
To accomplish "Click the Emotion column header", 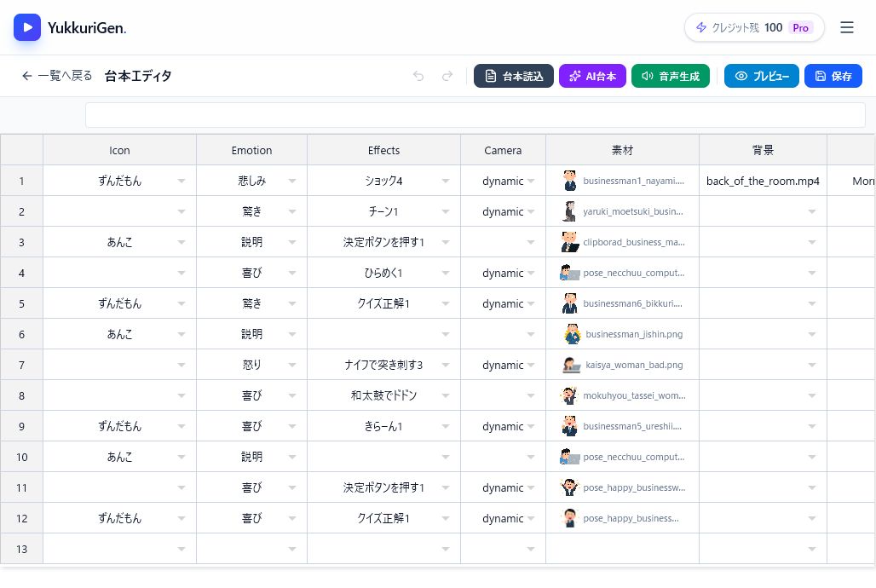I will [251, 150].
